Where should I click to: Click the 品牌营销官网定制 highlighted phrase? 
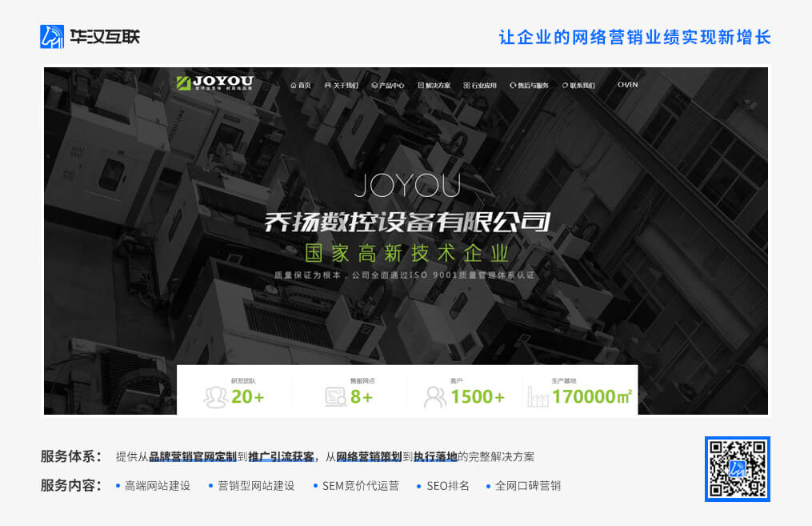point(193,456)
